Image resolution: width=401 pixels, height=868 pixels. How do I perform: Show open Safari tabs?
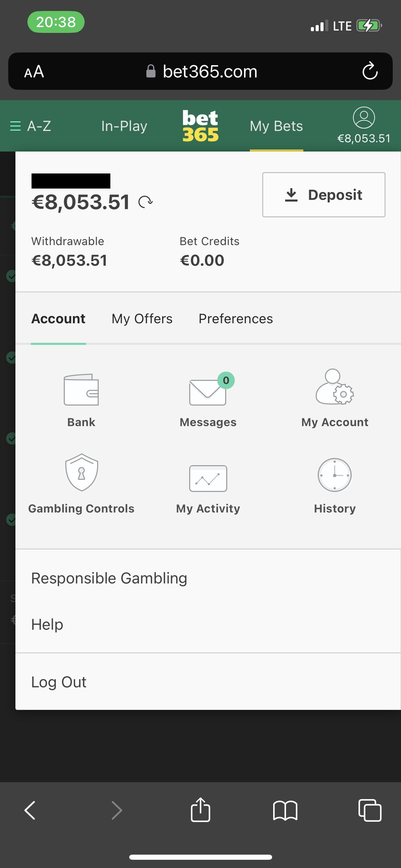369,810
